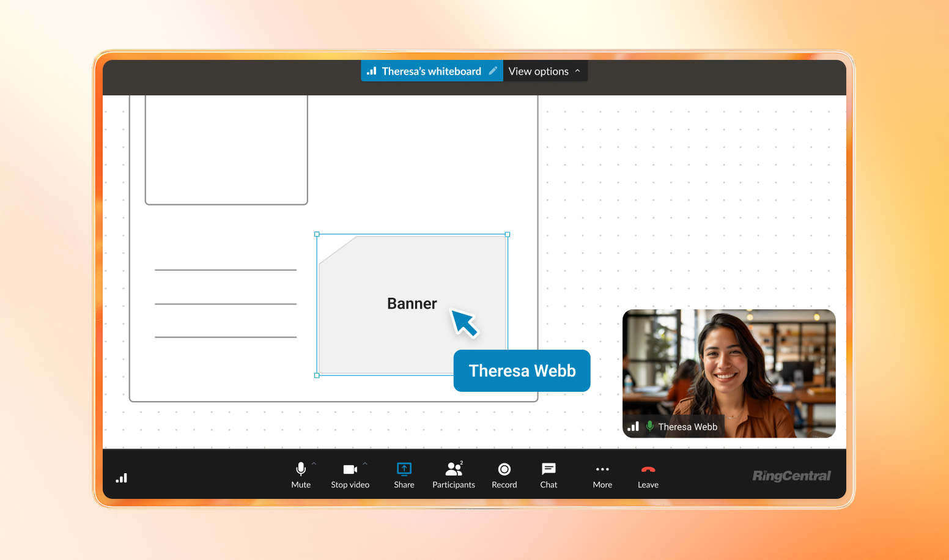The width and height of the screenshot is (949, 560).
Task: Select the Theresa's whiteboard sharing label
Action: (430, 72)
